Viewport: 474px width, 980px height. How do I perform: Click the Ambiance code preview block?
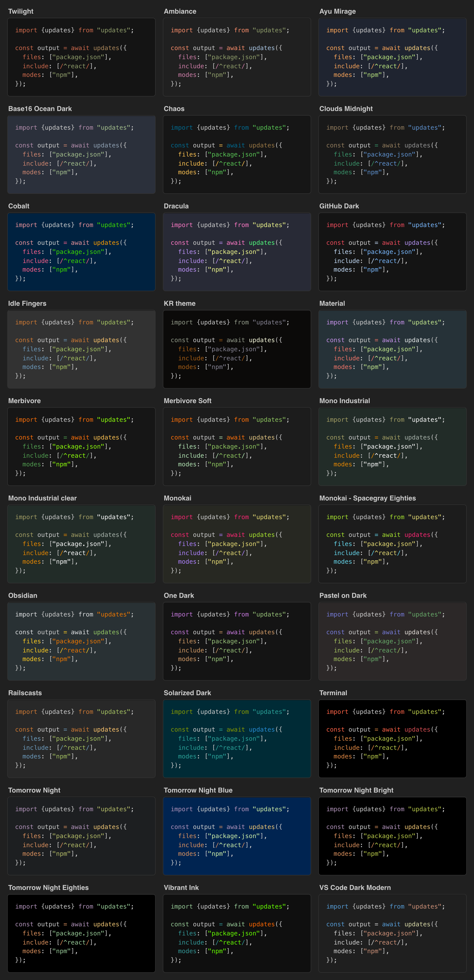point(237,57)
